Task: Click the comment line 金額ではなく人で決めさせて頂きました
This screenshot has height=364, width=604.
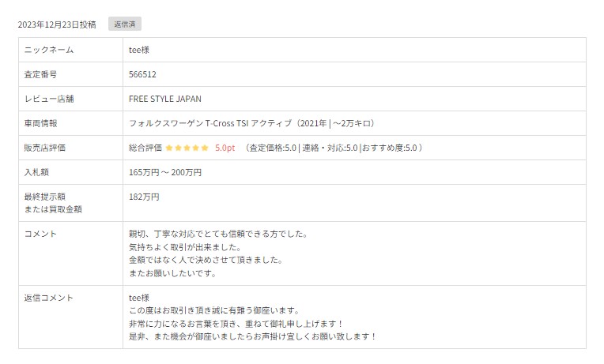Action: coord(205,260)
